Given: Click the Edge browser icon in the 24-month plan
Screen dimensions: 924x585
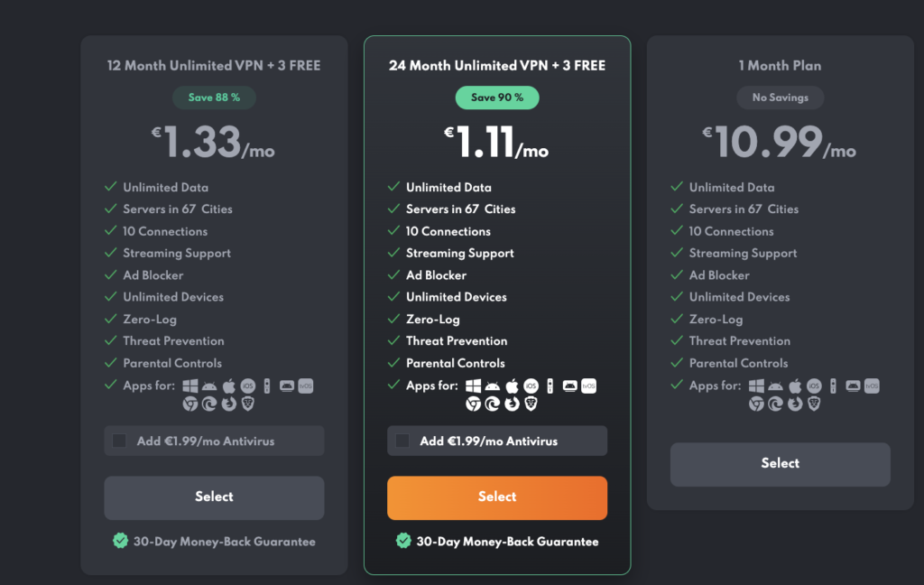Looking at the screenshot, I should click(493, 404).
